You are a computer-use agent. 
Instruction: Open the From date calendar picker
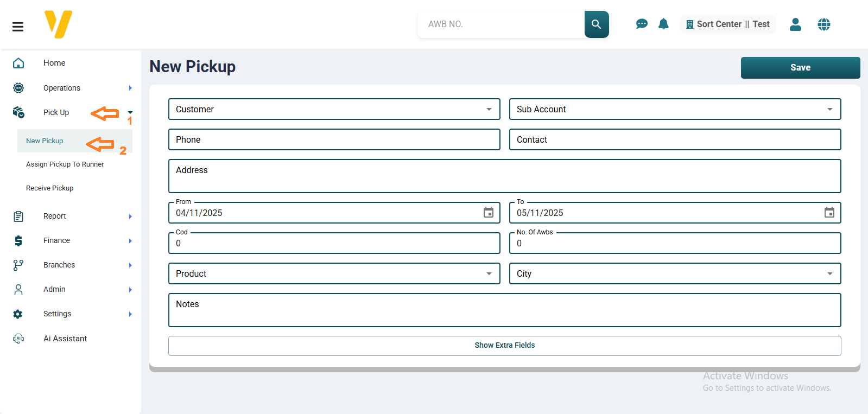click(489, 213)
